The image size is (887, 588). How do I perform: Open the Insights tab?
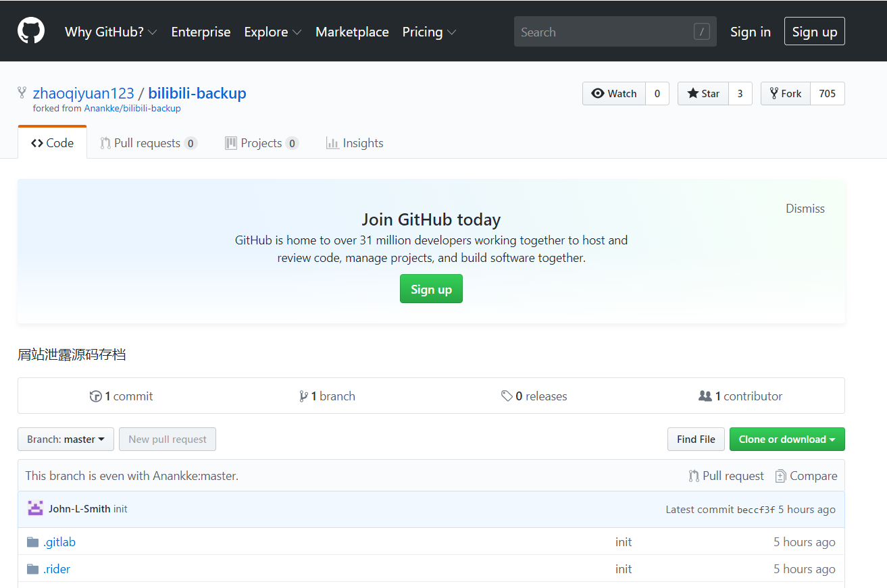(355, 143)
